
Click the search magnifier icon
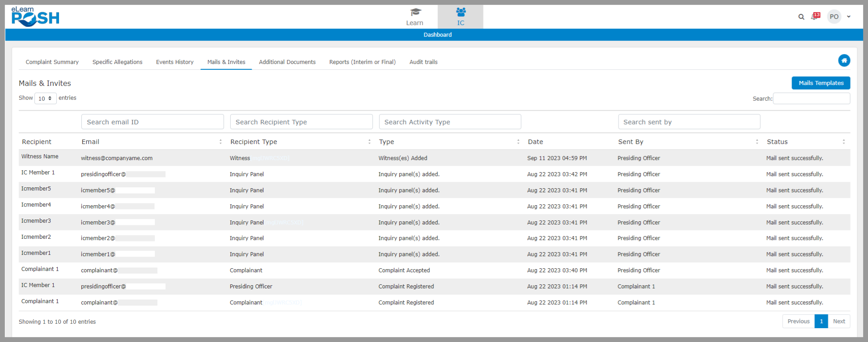tap(801, 17)
